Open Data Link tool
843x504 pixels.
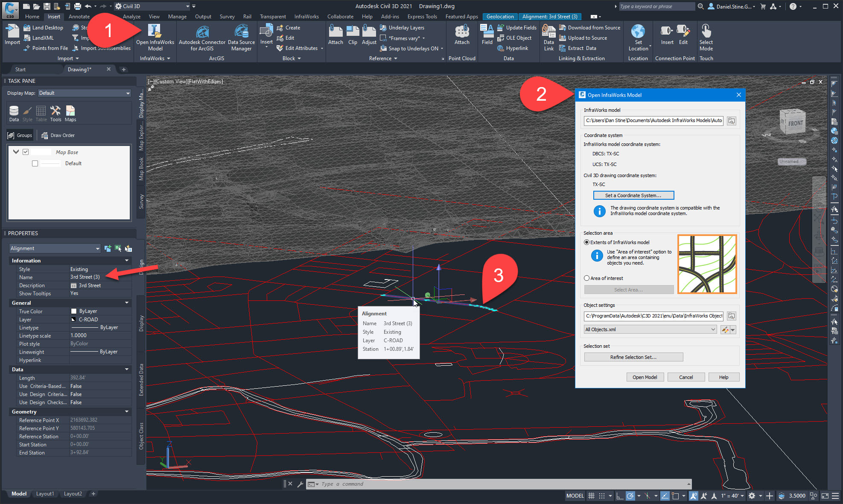(x=548, y=38)
